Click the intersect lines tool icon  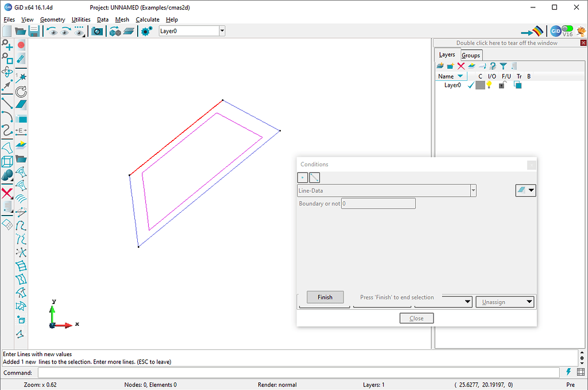coord(21,252)
